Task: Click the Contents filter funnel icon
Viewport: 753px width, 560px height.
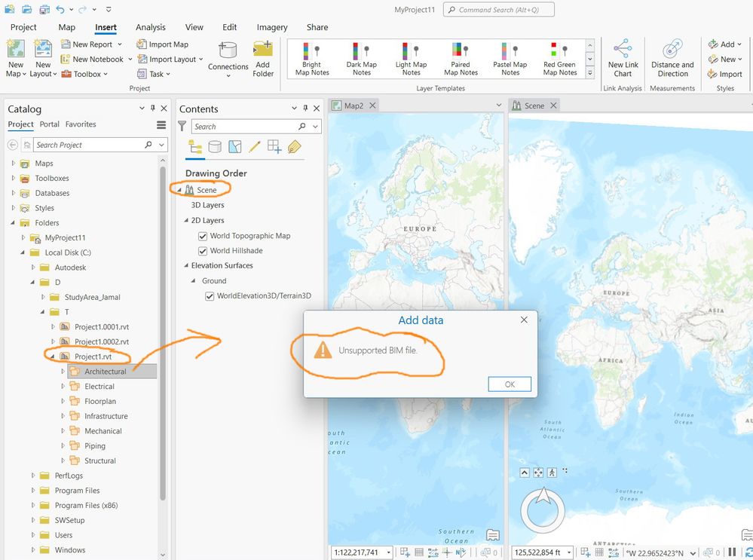Action: click(x=182, y=127)
